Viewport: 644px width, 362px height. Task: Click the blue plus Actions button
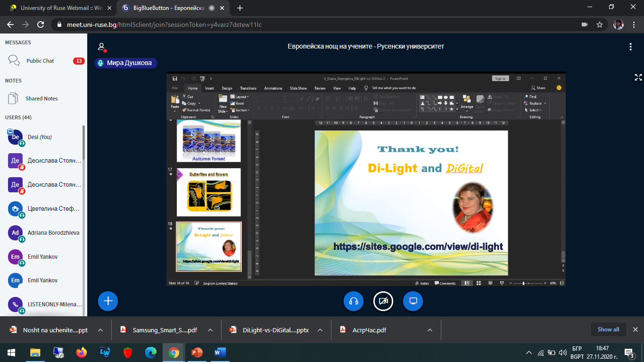coord(108,301)
